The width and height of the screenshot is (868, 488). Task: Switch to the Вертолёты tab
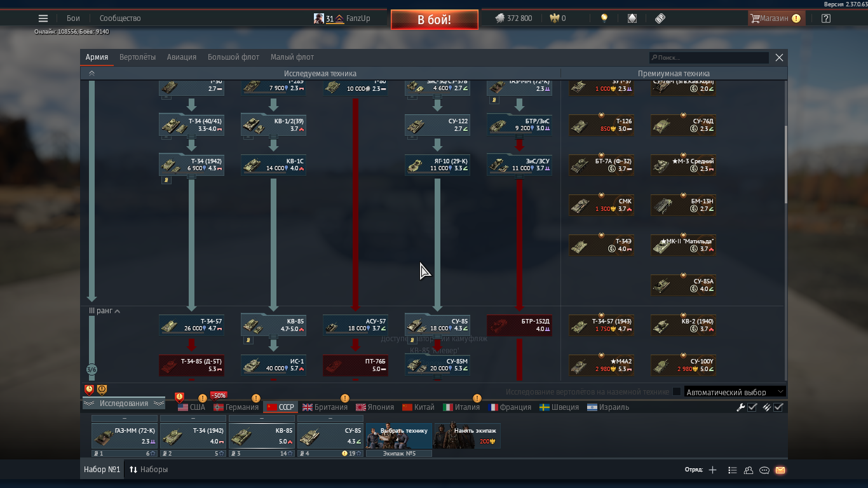point(137,57)
